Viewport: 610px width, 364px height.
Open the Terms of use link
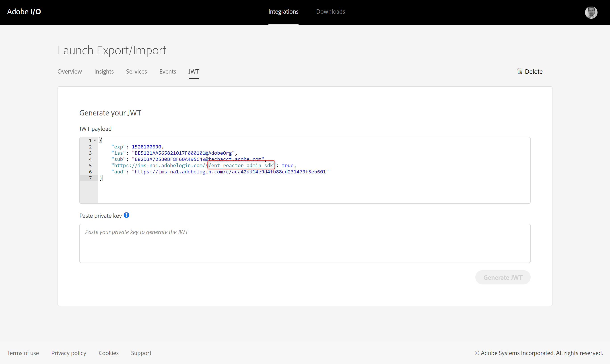(23, 353)
